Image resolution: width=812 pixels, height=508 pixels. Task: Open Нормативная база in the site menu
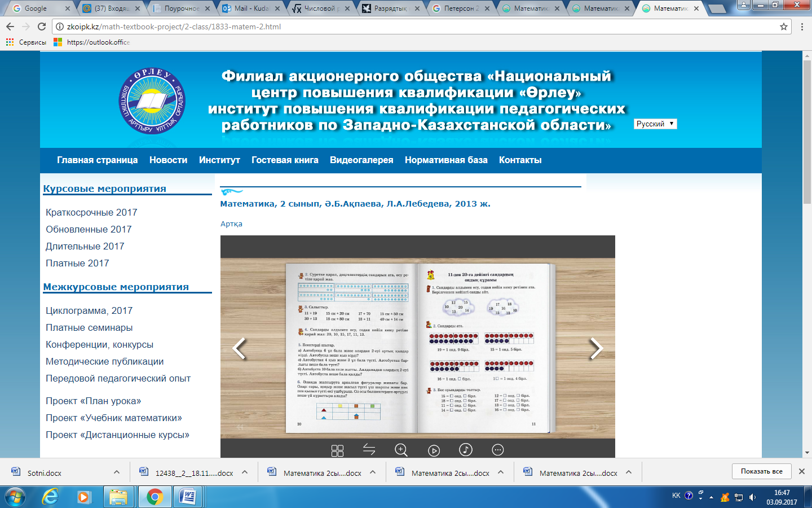click(x=446, y=160)
